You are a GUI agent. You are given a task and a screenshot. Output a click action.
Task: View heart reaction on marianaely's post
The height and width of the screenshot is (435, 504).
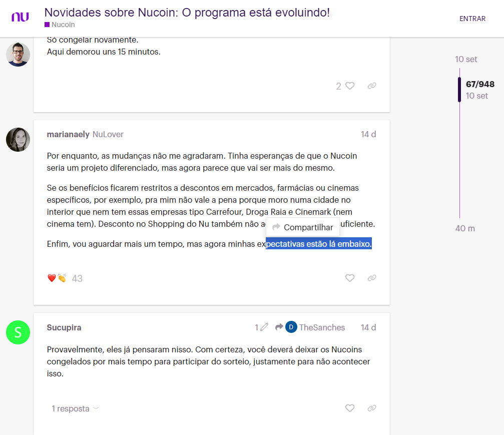[x=52, y=278]
